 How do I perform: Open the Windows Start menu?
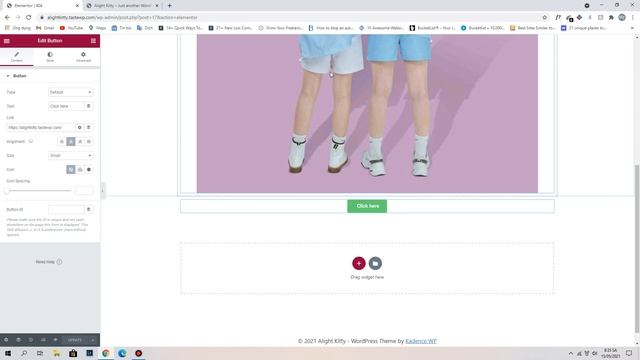8,353
